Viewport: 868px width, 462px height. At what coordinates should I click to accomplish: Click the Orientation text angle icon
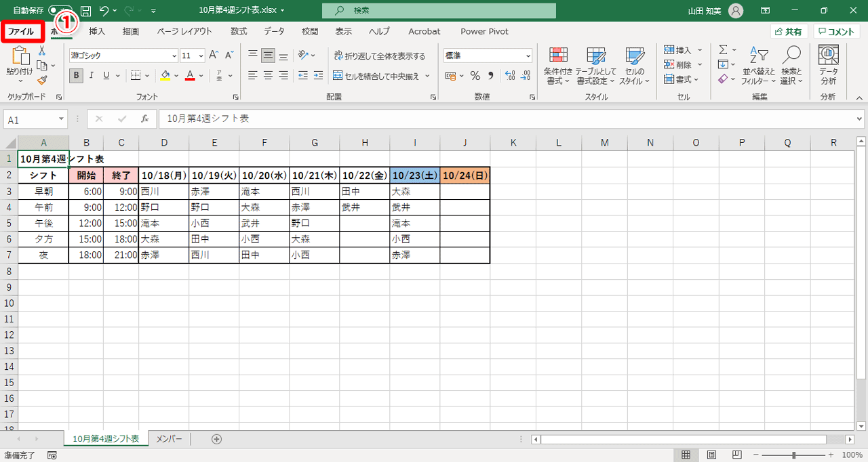(304, 55)
